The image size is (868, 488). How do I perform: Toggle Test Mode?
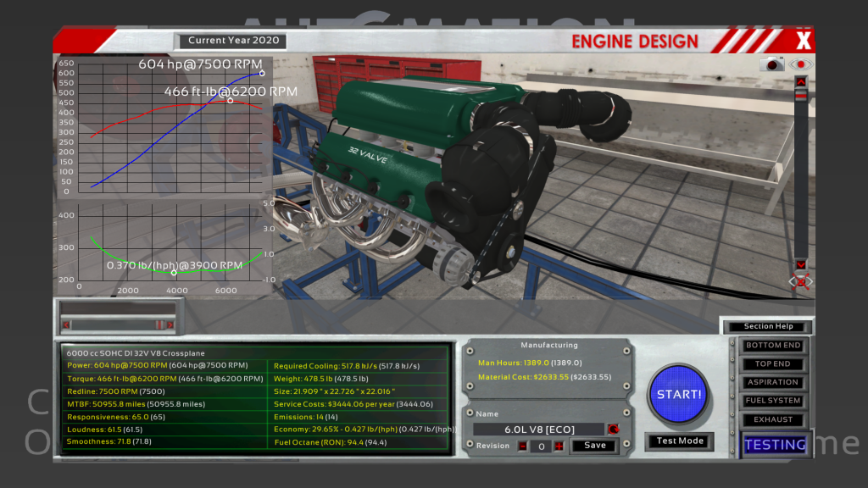[679, 441]
